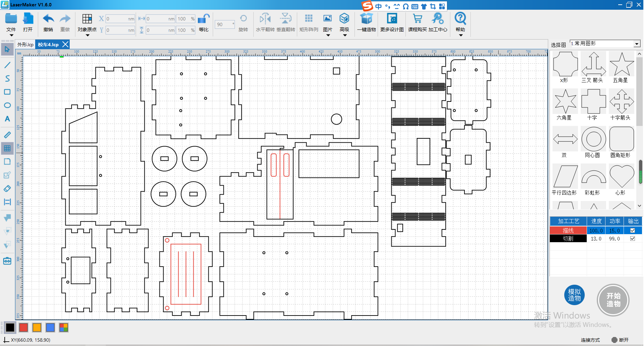Click the 垂直翻转 vertical flip icon

pyautogui.click(x=286, y=19)
